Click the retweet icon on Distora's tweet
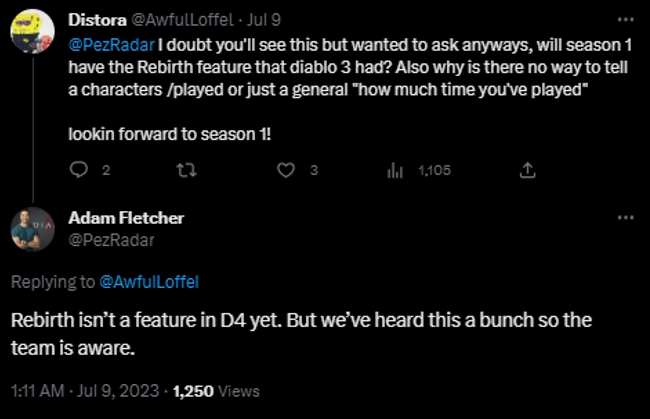The image size is (650, 419). coord(184,170)
